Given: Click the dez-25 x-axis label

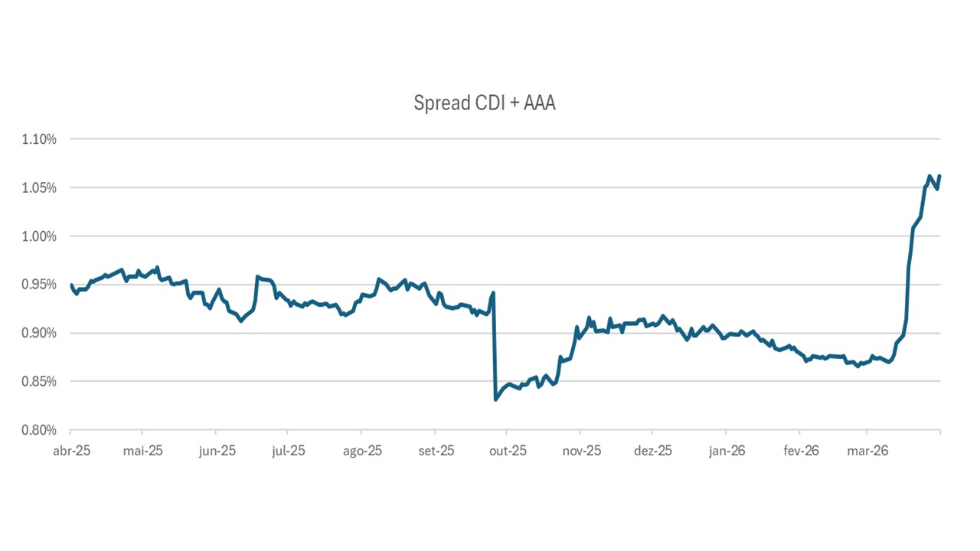Looking at the screenshot, I should (x=653, y=451).
